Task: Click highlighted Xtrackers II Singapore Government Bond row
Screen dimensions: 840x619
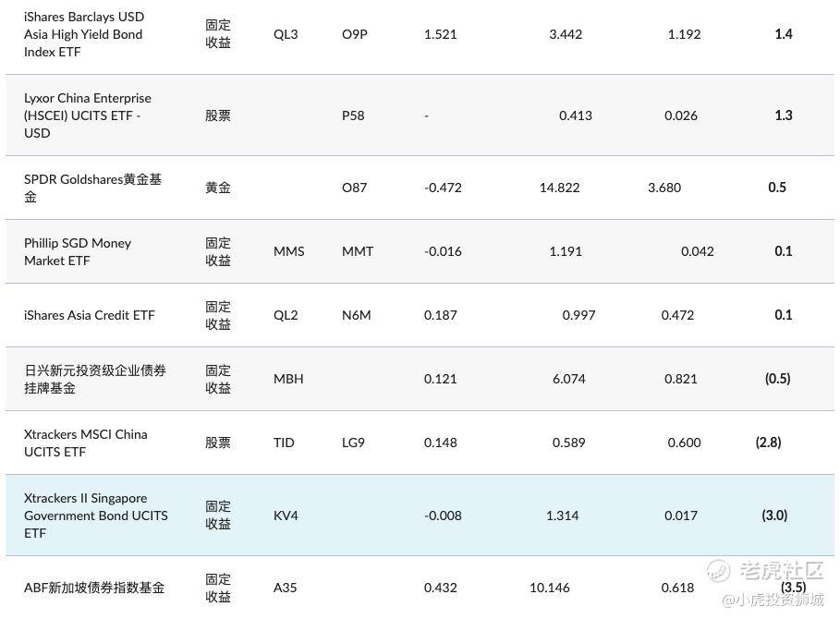Action: 420,516
